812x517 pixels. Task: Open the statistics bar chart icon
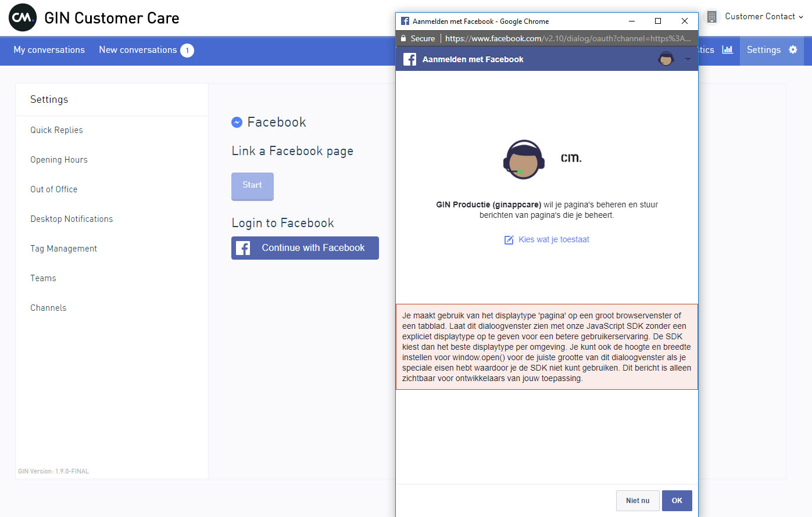click(727, 50)
